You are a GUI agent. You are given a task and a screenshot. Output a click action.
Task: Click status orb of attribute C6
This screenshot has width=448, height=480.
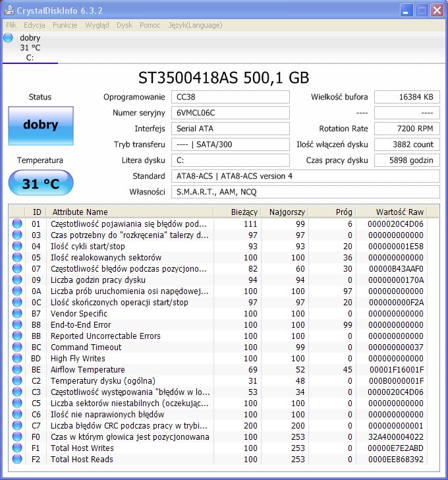coord(17,414)
